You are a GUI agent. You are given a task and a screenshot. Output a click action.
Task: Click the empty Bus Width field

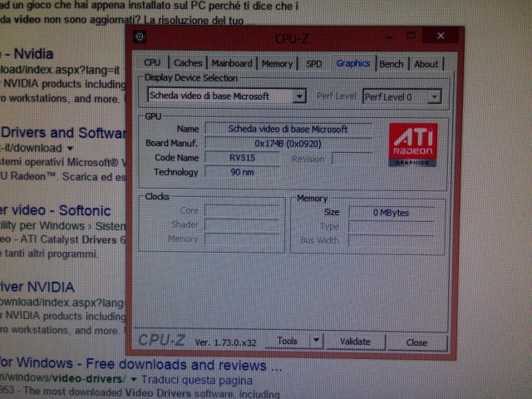(392, 241)
